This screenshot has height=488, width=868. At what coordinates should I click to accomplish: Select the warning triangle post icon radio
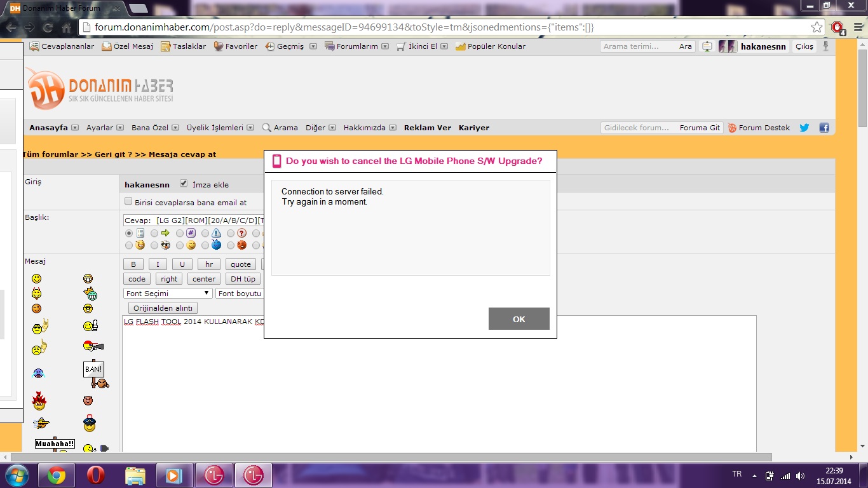point(205,233)
